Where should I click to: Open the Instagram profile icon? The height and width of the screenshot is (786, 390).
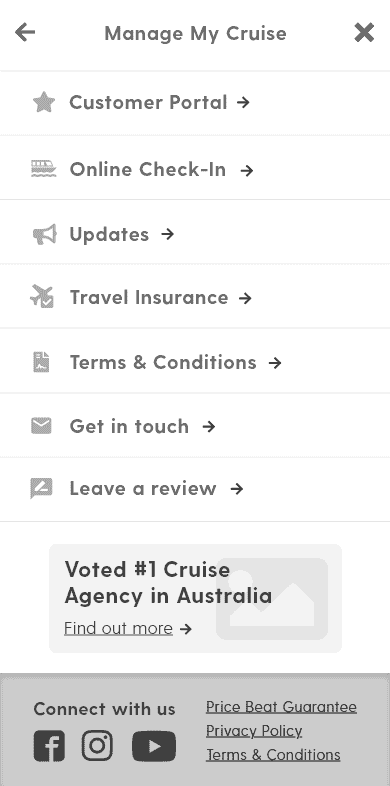coord(97,745)
